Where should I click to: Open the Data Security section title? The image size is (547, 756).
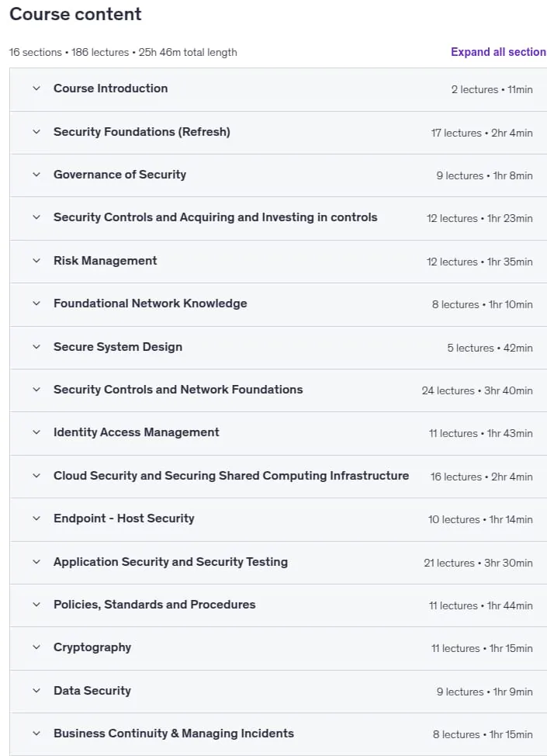92,691
